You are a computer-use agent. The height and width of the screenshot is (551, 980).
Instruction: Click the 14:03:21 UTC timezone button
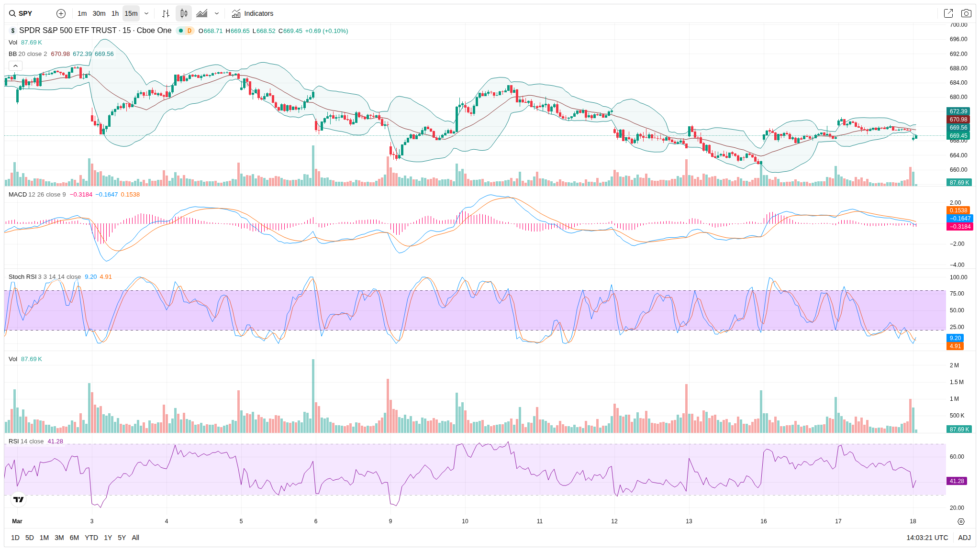click(927, 538)
